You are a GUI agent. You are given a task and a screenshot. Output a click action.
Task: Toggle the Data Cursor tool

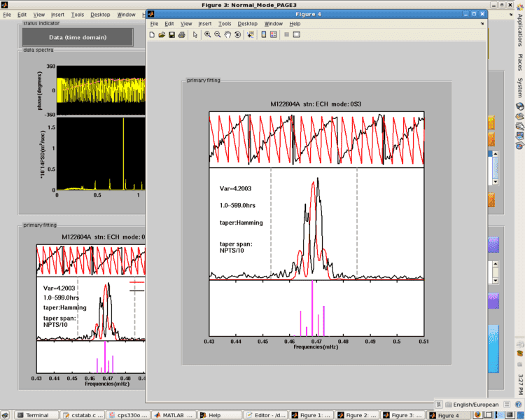250,34
